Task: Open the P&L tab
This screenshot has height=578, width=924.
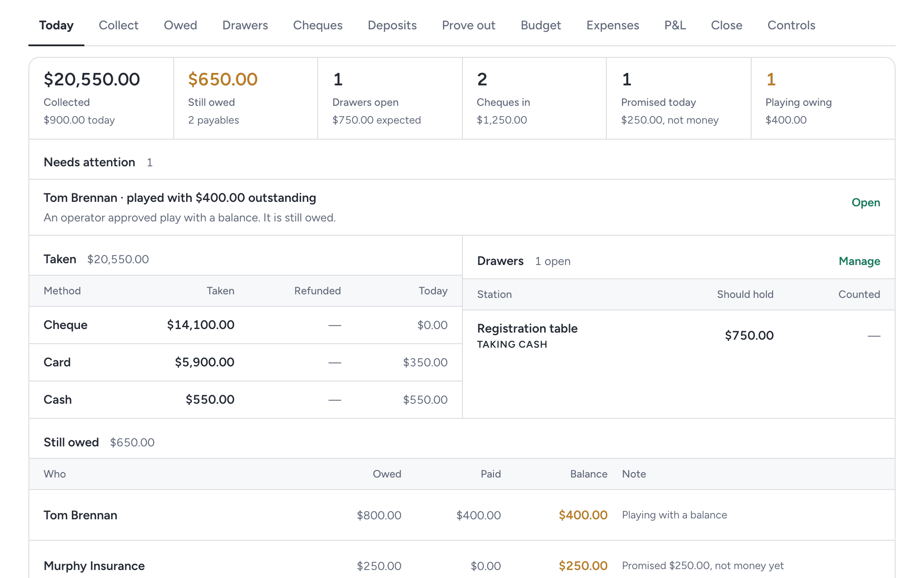Action: click(675, 25)
